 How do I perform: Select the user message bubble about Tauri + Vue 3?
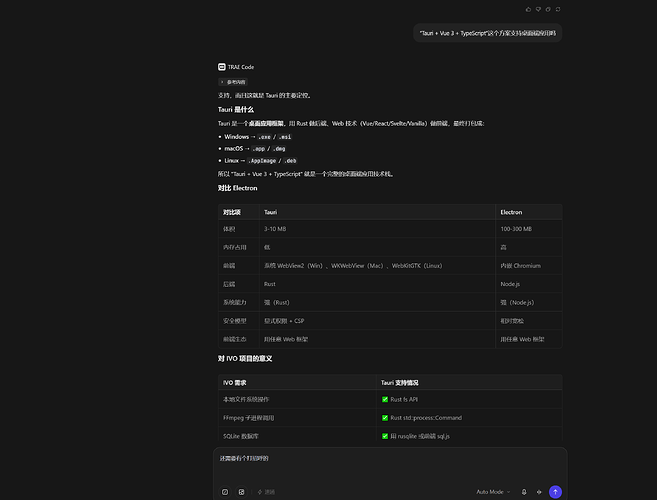pyautogui.click(x=488, y=33)
